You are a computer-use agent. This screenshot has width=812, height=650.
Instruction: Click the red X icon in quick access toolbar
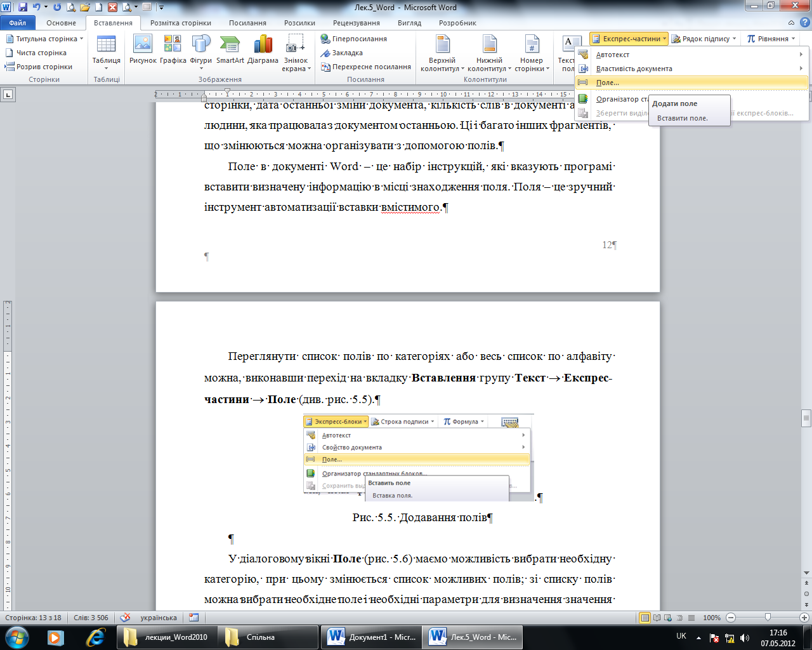coord(113,8)
